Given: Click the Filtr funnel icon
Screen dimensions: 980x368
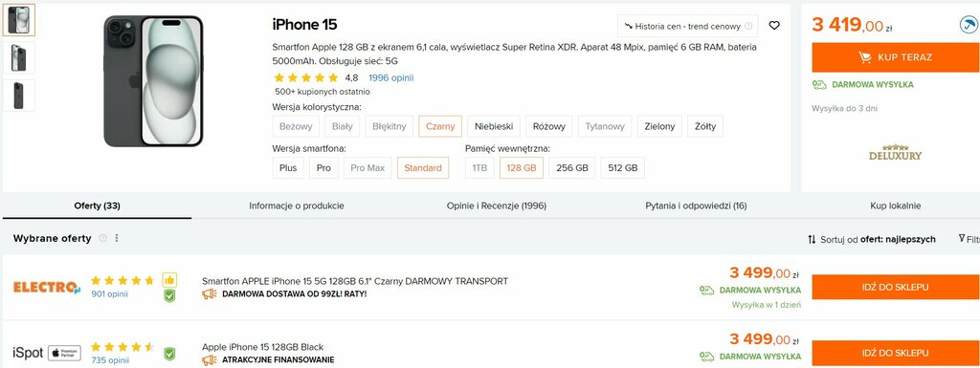Looking at the screenshot, I should 961,238.
